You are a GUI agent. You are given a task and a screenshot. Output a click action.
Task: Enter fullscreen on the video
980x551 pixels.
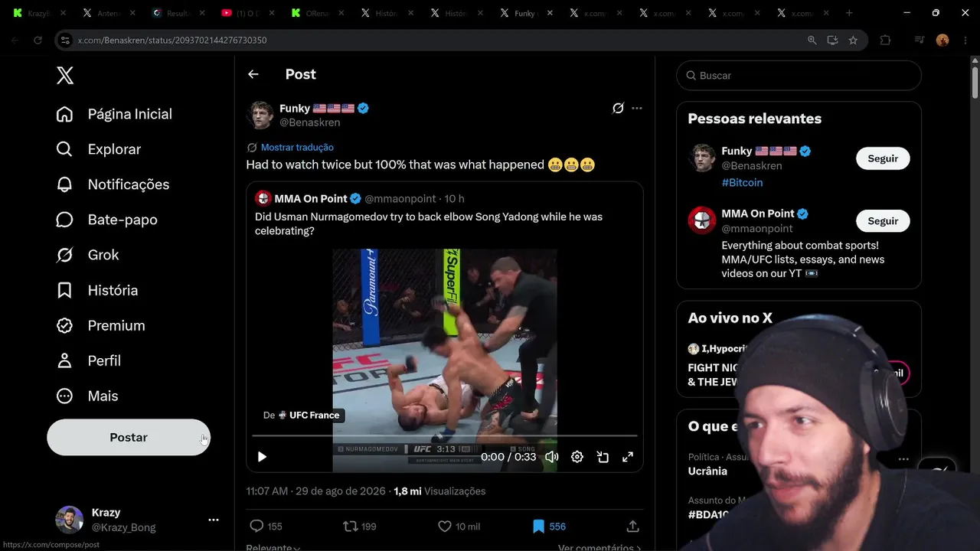tap(628, 457)
